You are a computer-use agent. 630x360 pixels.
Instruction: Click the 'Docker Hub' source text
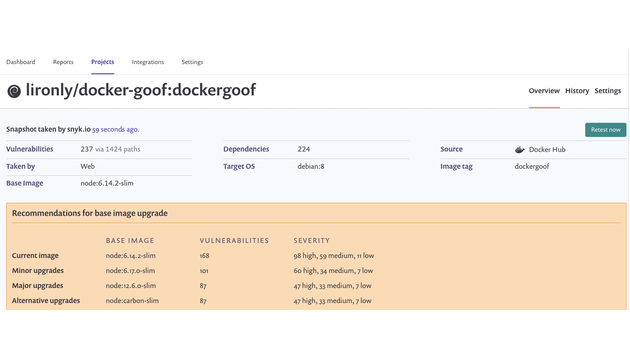coord(547,149)
